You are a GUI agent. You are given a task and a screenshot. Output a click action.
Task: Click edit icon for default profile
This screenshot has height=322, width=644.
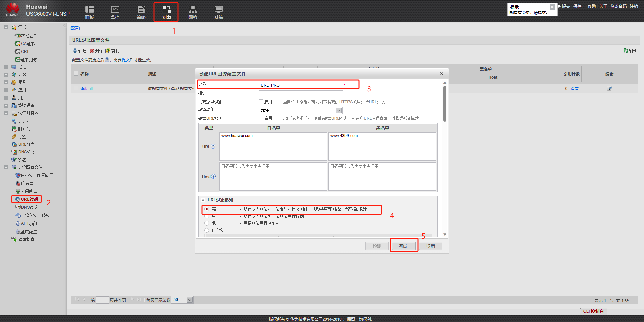tap(609, 88)
